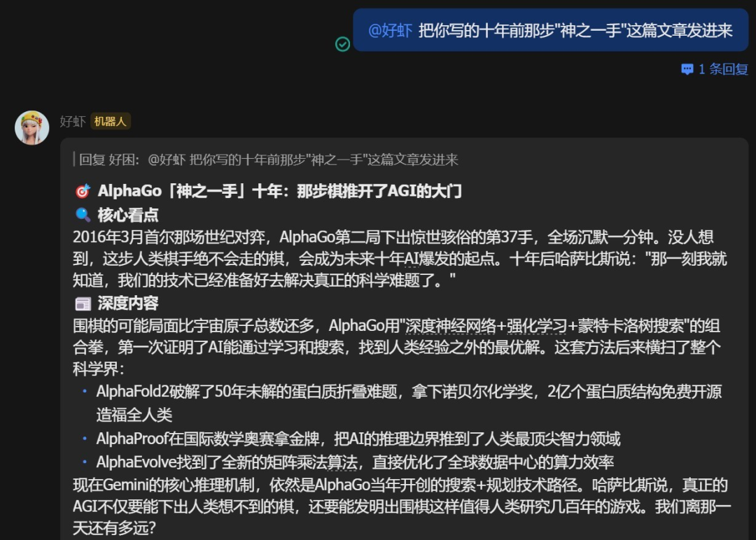Click the AlphaEvolve bullet item
This screenshot has width=756, height=540.
(x=355, y=462)
